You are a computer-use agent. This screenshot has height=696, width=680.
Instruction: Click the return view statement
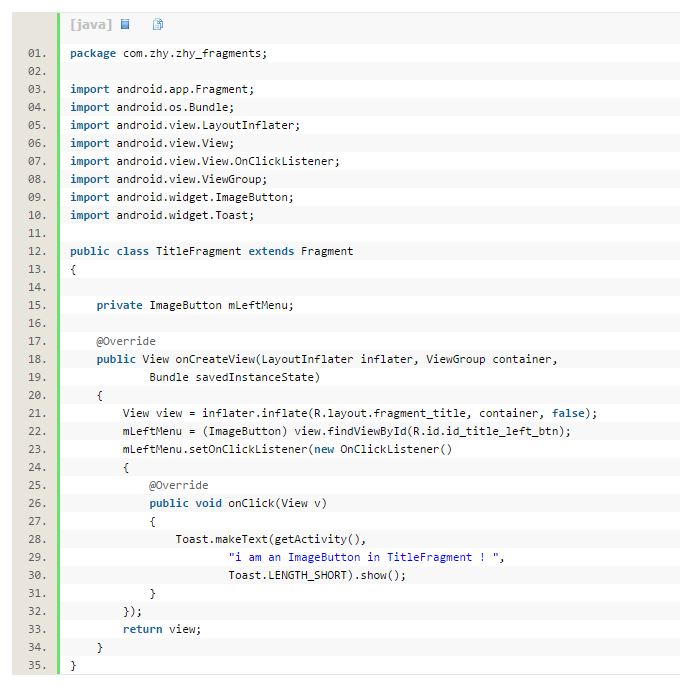point(162,629)
